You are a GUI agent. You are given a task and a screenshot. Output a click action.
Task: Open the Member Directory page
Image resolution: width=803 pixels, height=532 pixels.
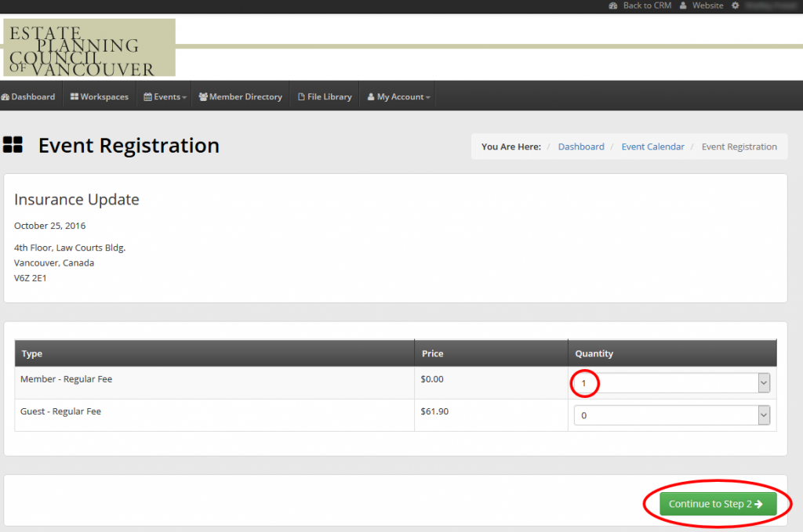[x=241, y=96]
